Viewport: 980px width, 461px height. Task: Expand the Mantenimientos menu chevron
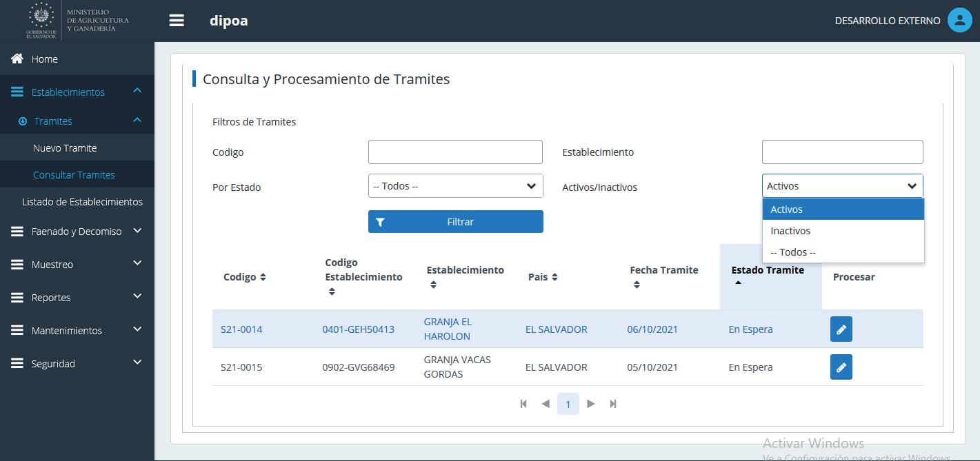(137, 329)
